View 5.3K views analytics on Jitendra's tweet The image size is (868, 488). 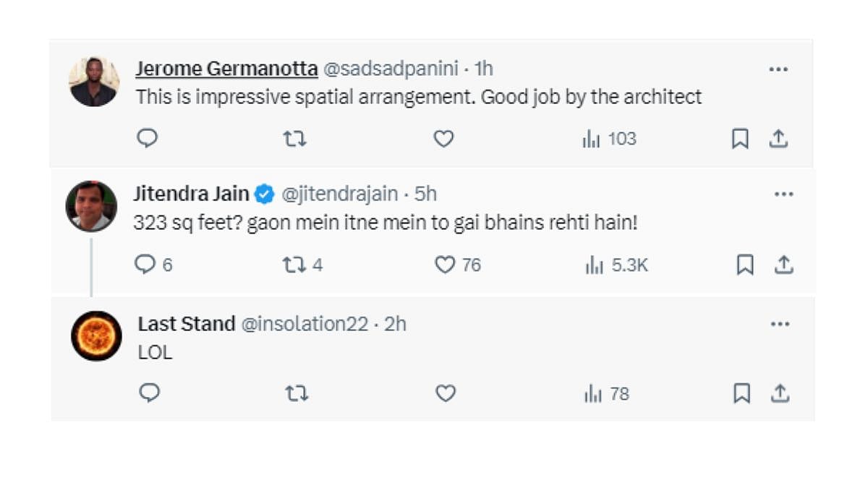tap(616, 265)
